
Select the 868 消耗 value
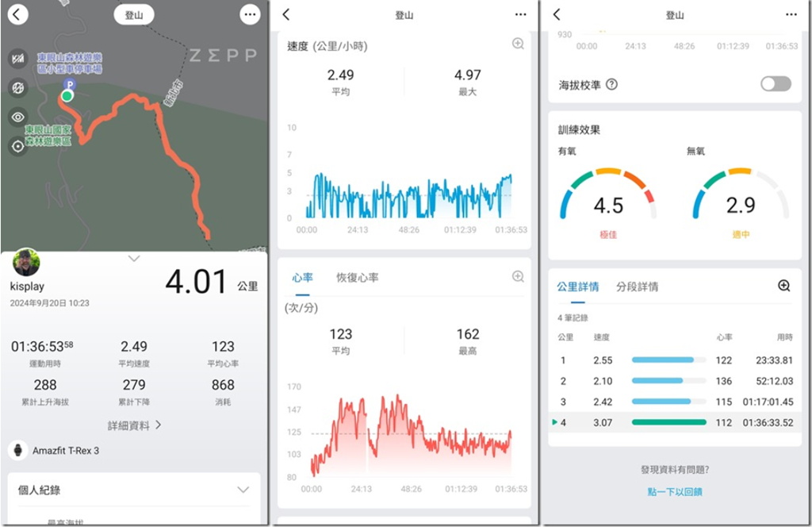pyautogui.click(x=223, y=385)
